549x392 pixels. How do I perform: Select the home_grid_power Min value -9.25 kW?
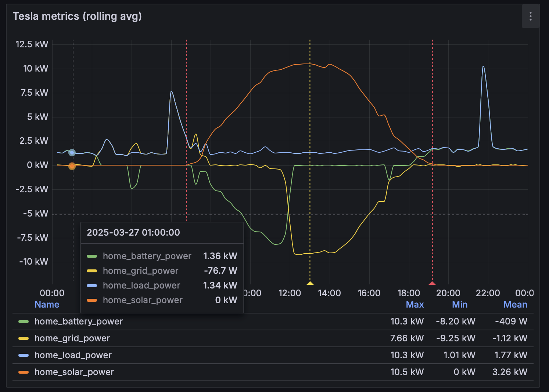pyautogui.click(x=456, y=338)
